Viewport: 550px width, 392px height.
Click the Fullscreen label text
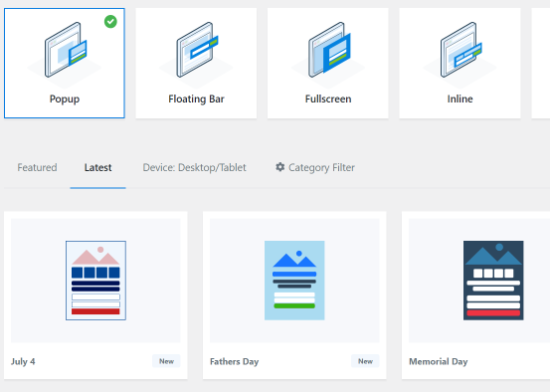coord(328,99)
